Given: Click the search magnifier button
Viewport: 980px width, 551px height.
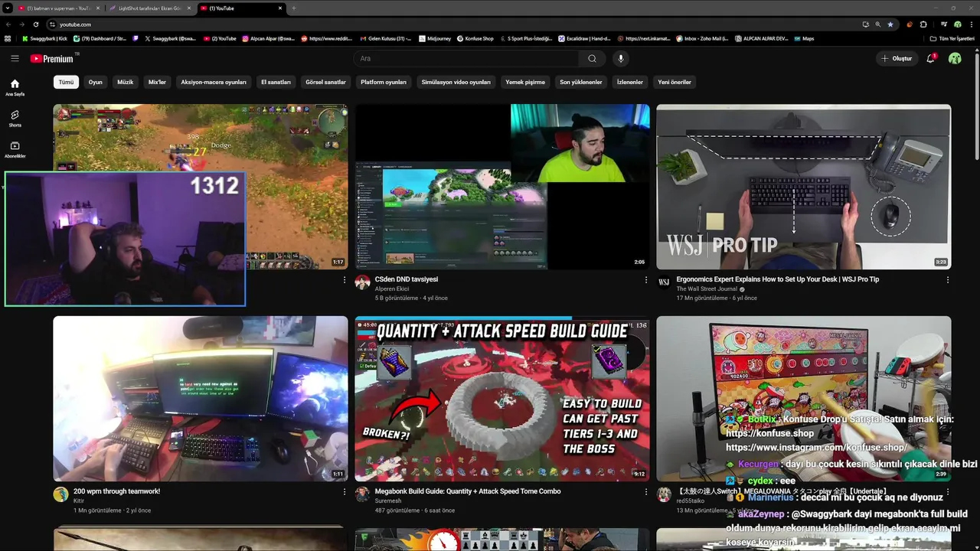Looking at the screenshot, I should (592, 58).
